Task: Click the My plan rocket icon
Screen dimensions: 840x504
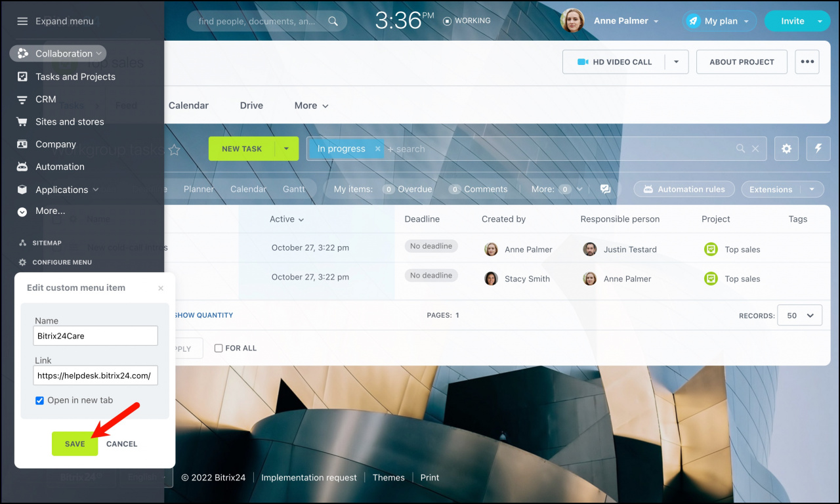Action: 694,21
